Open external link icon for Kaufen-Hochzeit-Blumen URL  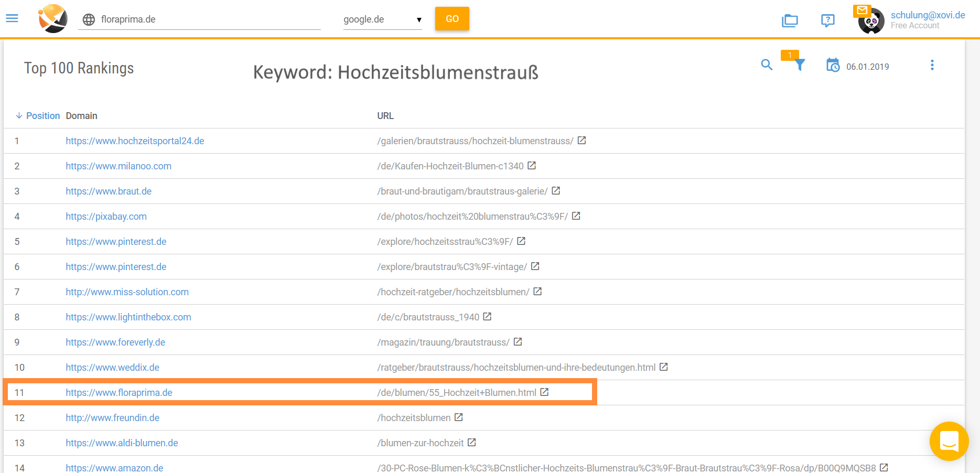point(532,166)
